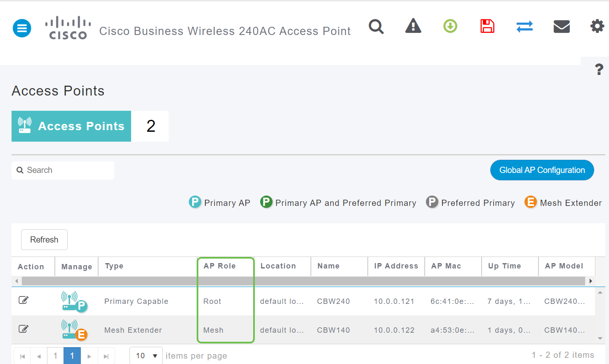Click the 'a4:53:0e:...' MAC cell
This screenshot has width=609, height=364.
click(452, 330)
